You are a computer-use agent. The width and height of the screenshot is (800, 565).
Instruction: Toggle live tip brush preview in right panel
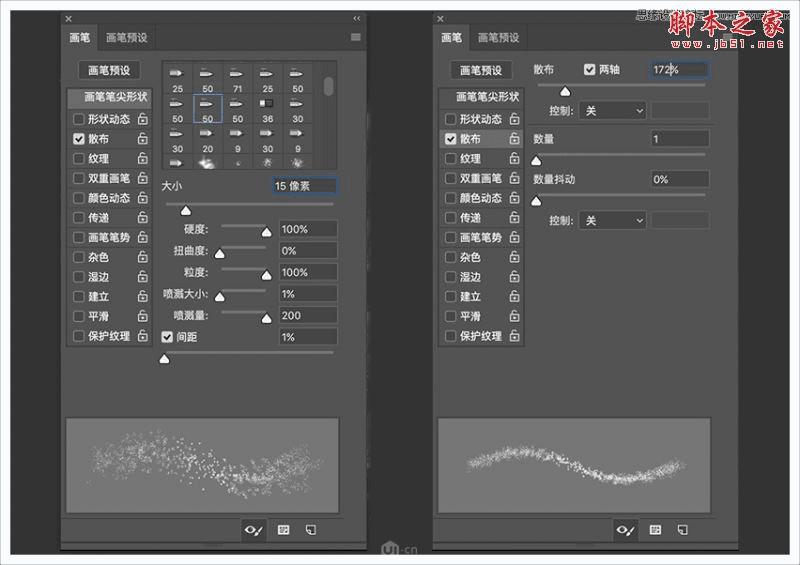(x=626, y=530)
